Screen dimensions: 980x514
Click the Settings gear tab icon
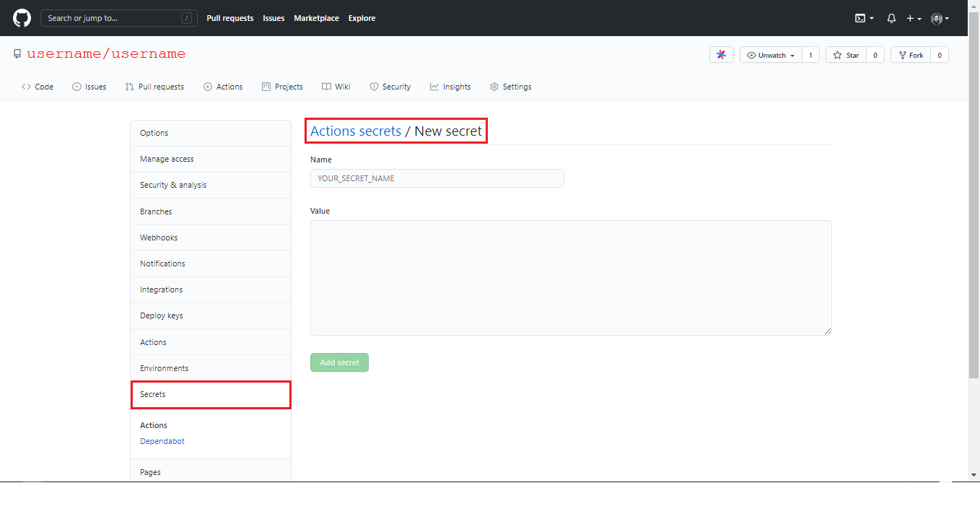coord(494,87)
